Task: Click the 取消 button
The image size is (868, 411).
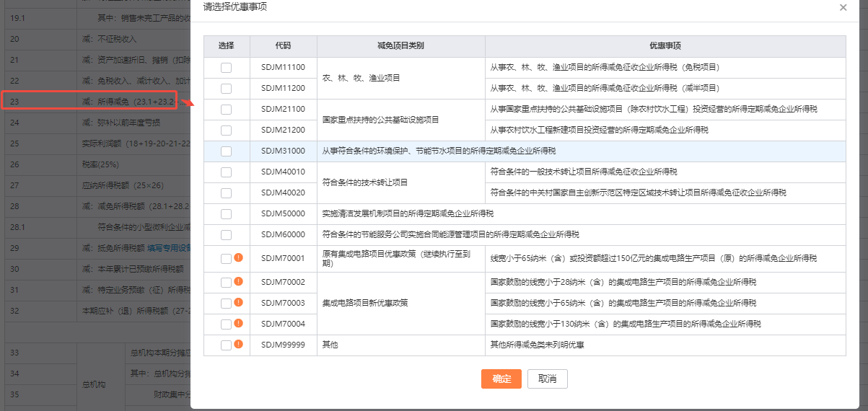Action: 548,379
